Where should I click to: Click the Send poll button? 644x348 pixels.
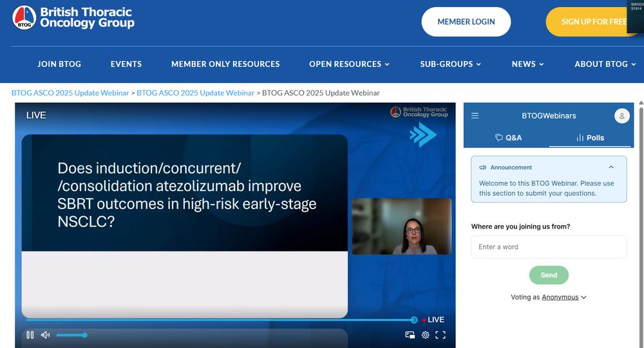(549, 275)
